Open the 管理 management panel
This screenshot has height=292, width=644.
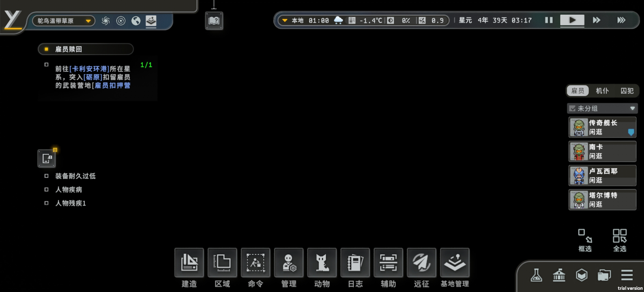[289, 262]
